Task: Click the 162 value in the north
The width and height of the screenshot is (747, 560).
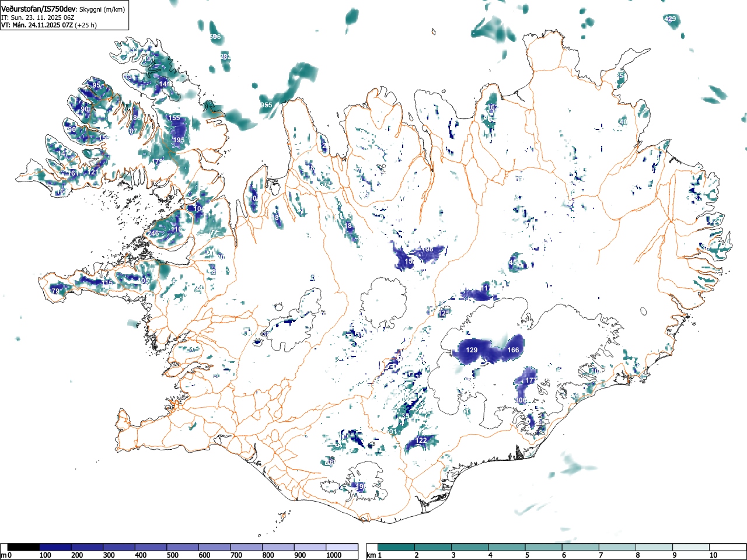Action: 492,107
